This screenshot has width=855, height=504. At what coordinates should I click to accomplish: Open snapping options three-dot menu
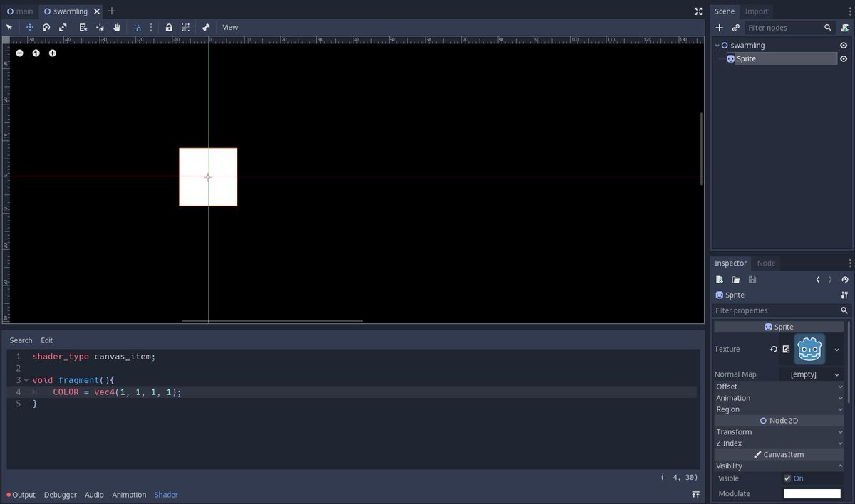tap(151, 27)
